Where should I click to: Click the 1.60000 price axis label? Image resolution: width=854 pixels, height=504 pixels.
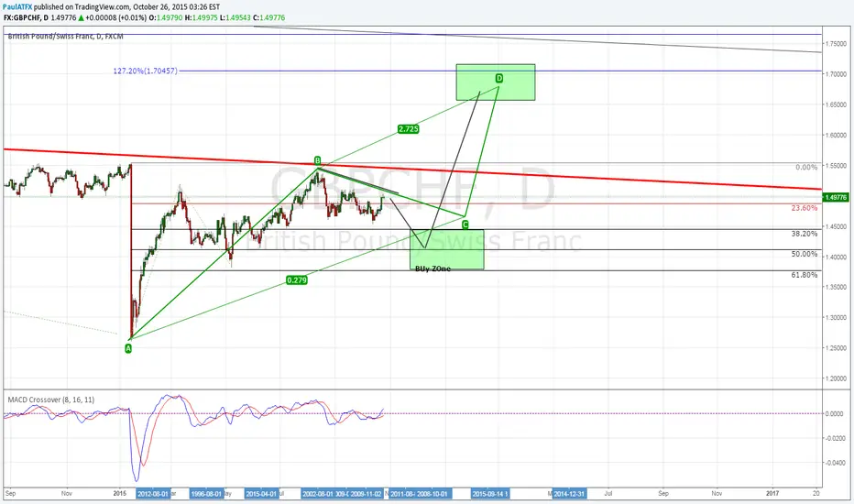point(836,135)
